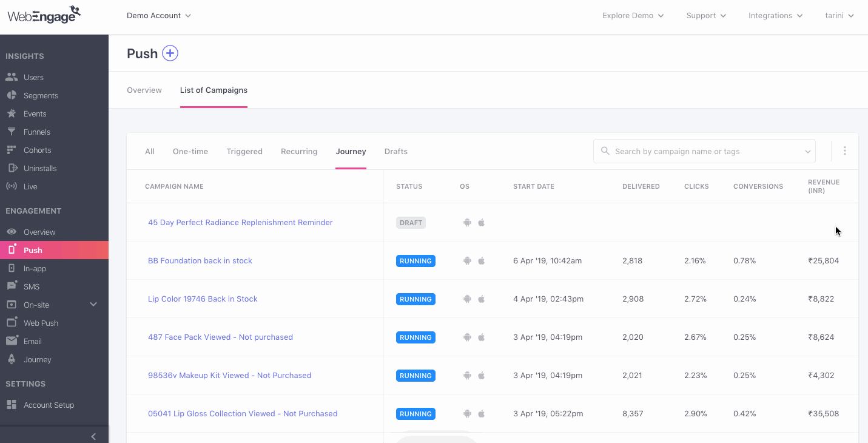
Task: Collapse the sidebar with arrow icon
Action: [93, 436]
